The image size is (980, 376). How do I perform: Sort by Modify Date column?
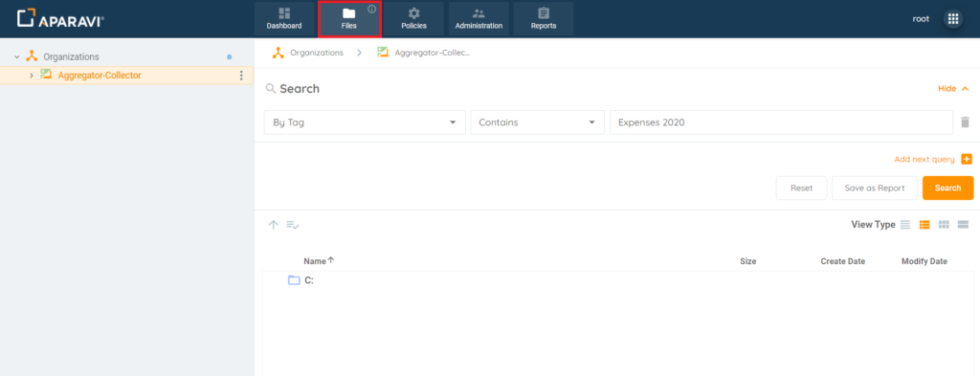point(924,261)
